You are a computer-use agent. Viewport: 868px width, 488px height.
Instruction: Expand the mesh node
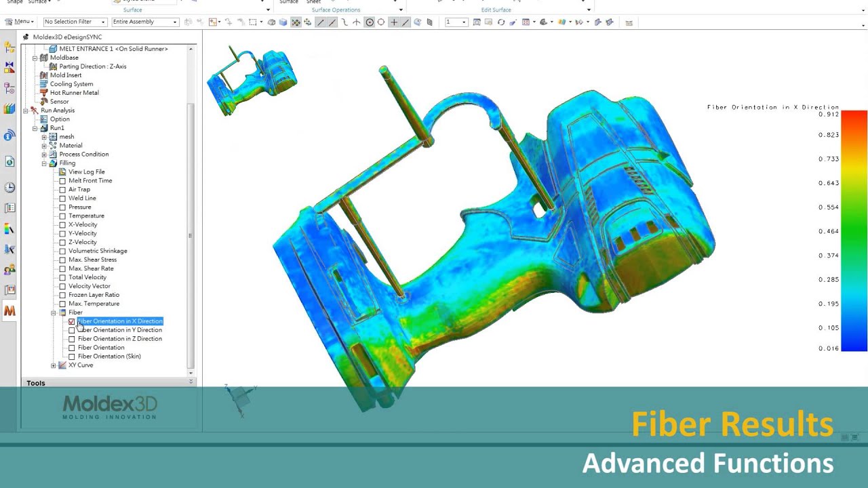44,137
